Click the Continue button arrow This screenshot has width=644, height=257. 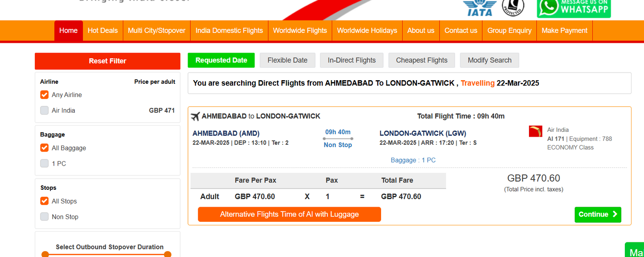(x=615, y=214)
